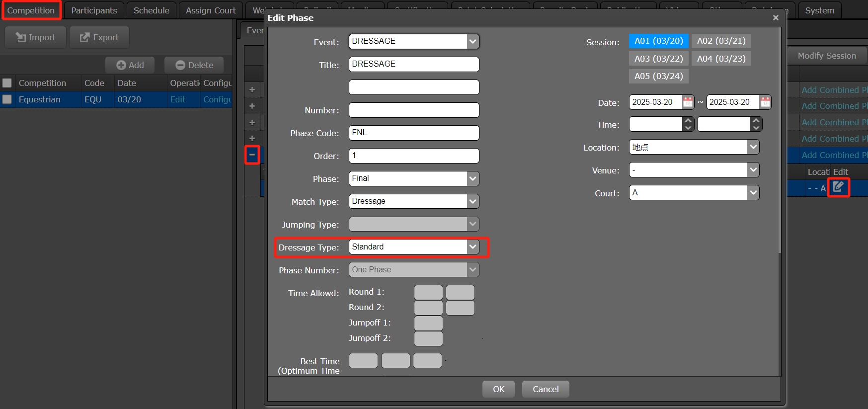The width and height of the screenshot is (868, 409).
Task: Open the Schedule tab
Action: click(x=151, y=10)
